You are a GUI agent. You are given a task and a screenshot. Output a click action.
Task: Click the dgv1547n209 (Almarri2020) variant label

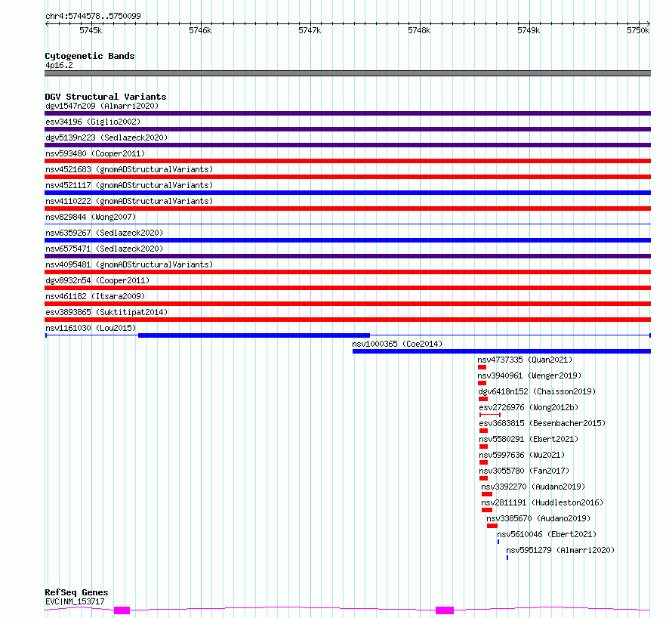pyautogui.click(x=102, y=106)
